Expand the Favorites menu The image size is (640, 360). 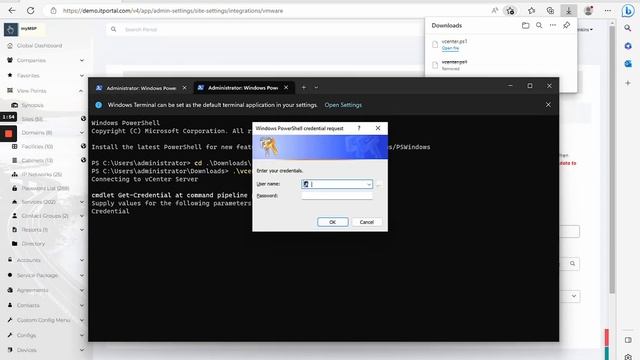pyautogui.click(x=82, y=76)
